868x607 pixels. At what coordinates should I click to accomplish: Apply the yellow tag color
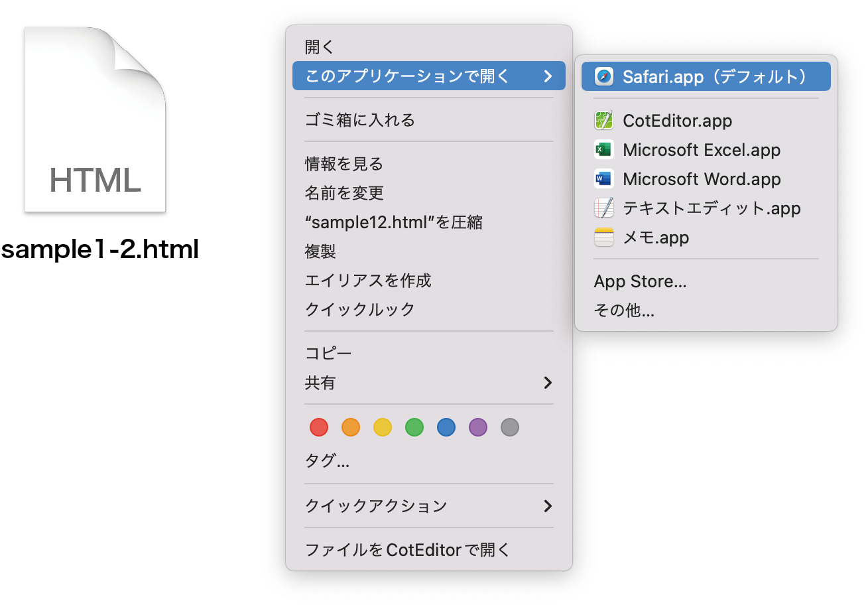click(383, 427)
